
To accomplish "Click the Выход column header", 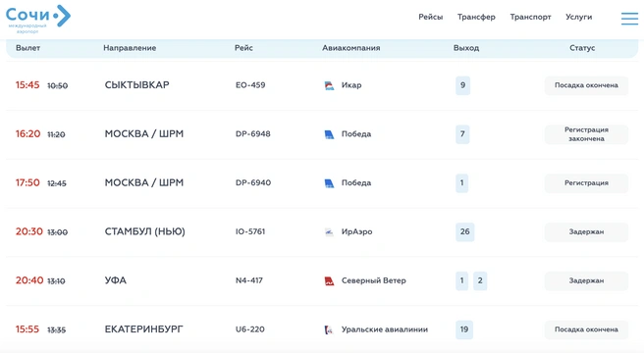I will (x=466, y=48).
